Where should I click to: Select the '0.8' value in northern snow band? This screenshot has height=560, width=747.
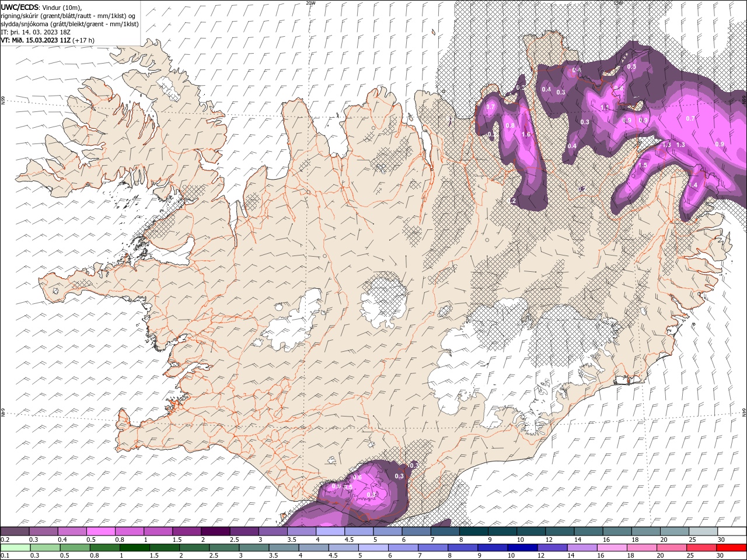point(510,126)
